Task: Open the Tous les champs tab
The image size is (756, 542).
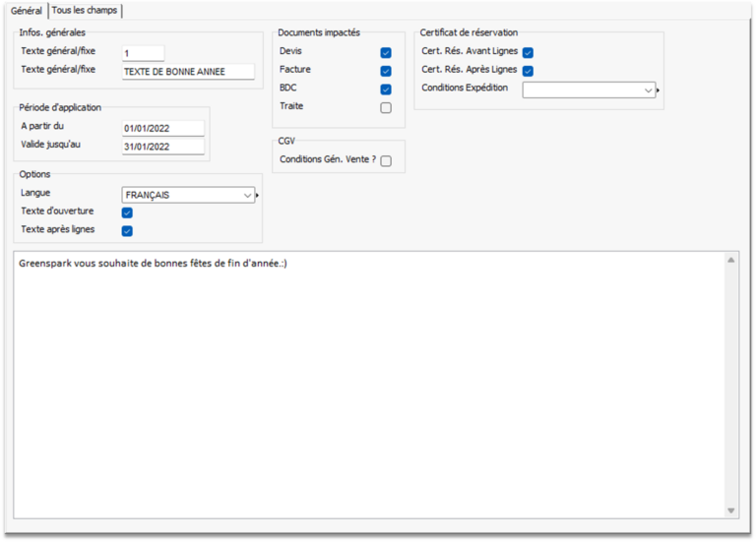Action: tap(85, 10)
